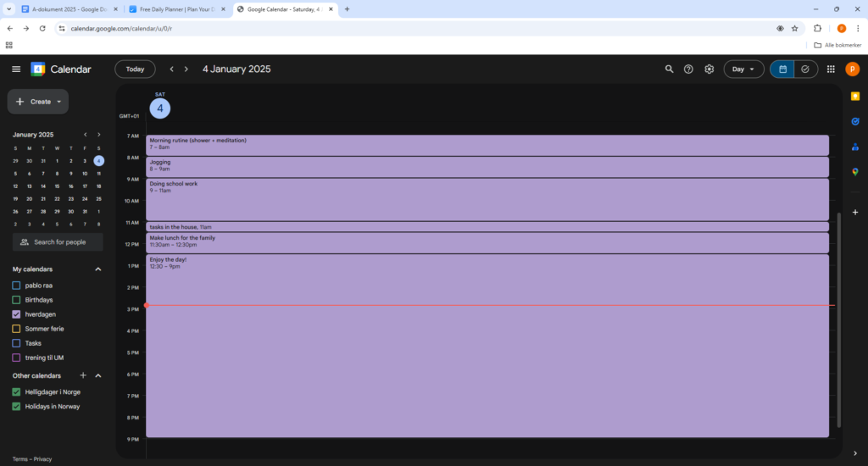Uncheck Holidays in Norway calendar
The width and height of the screenshot is (868, 466).
point(17,407)
